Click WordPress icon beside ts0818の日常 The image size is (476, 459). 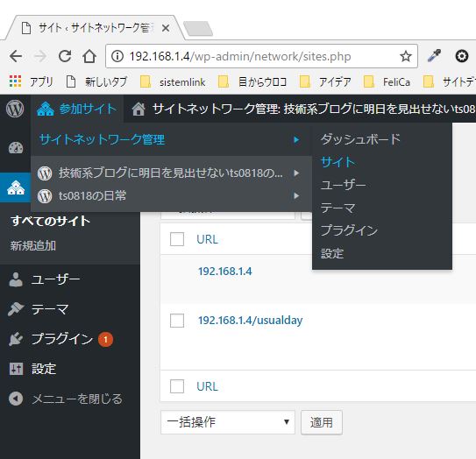pyautogui.click(x=45, y=196)
